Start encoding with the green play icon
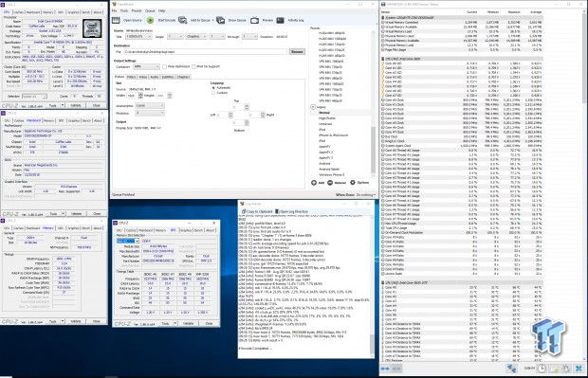588x378 pixels. coord(150,20)
